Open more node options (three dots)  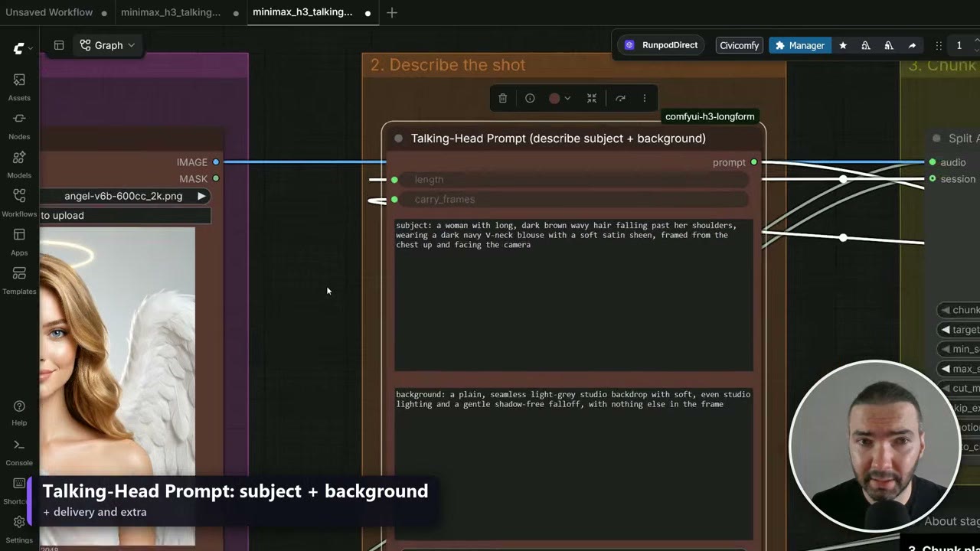[645, 98]
